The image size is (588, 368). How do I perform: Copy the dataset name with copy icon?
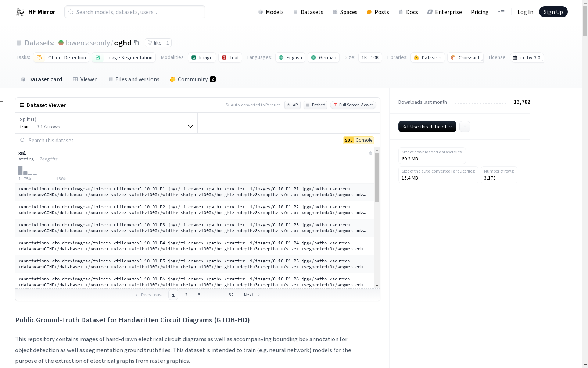pos(136,43)
